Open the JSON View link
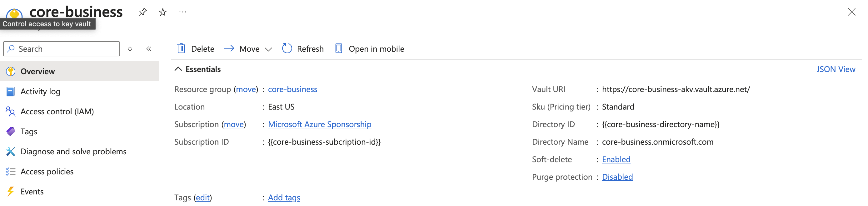Viewport: 868px width, 206px height. tap(835, 69)
